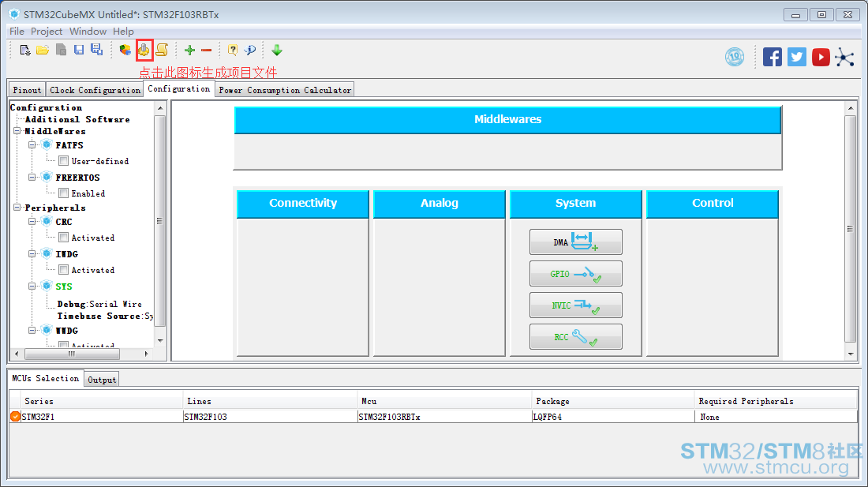
Task: Tick the FATFS User-defined checkbox
Action: pyautogui.click(x=64, y=161)
